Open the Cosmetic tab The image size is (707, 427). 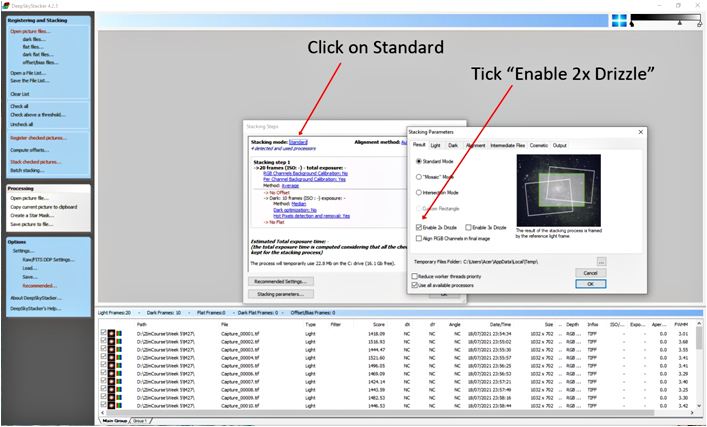pyautogui.click(x=539, y=145)
